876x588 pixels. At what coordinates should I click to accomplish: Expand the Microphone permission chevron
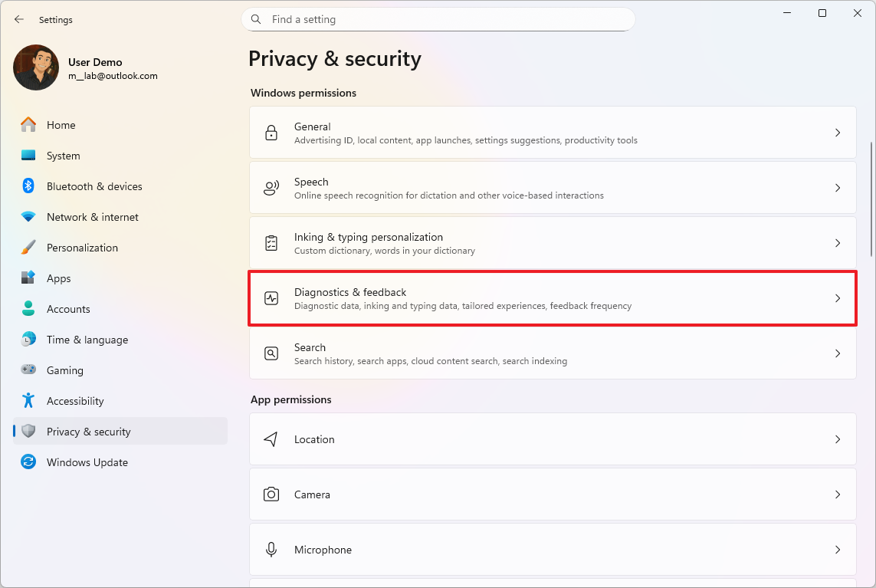[x=838, y=550]
